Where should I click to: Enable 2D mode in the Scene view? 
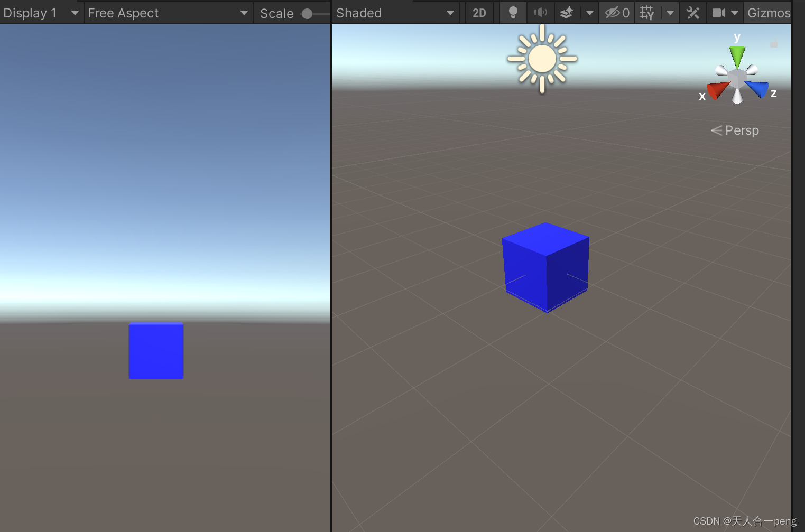pyautogui.click(x=479, y=13)
